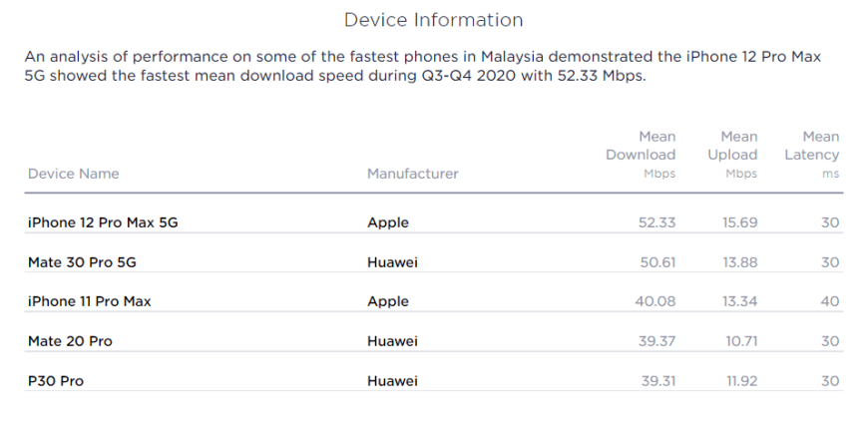Select the P30 Pro device name
This screenshot has height=422, width=868.
click(x=55, y=380)
